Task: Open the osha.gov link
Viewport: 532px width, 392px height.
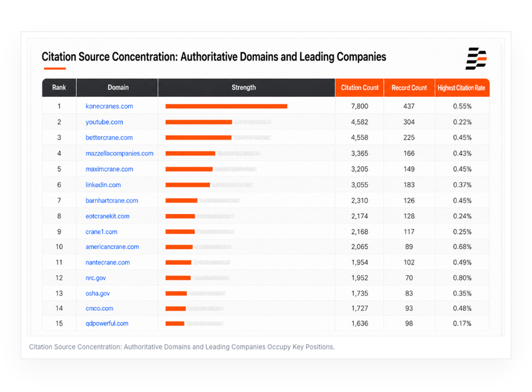Action: (98, 293)
